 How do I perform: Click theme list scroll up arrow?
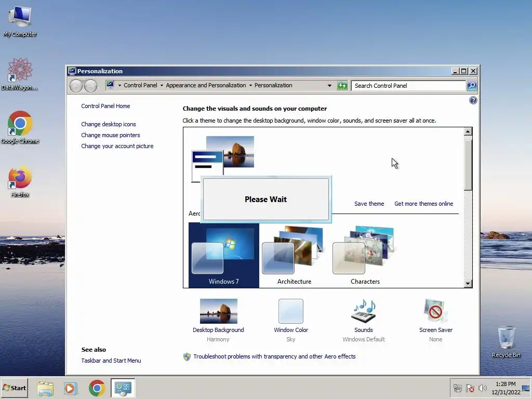[x=468, y=131]
